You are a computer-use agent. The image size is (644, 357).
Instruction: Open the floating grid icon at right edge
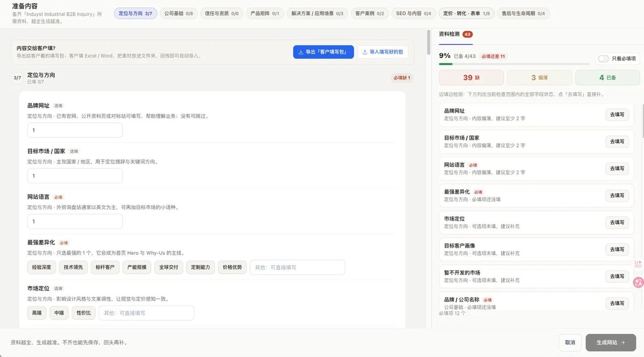pos(638,264)
